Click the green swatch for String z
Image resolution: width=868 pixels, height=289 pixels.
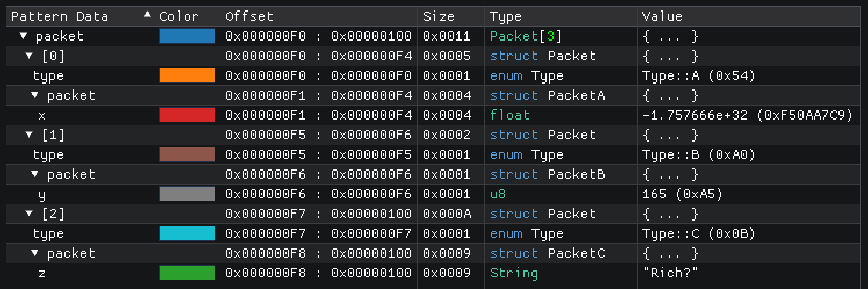pos(187,273)
